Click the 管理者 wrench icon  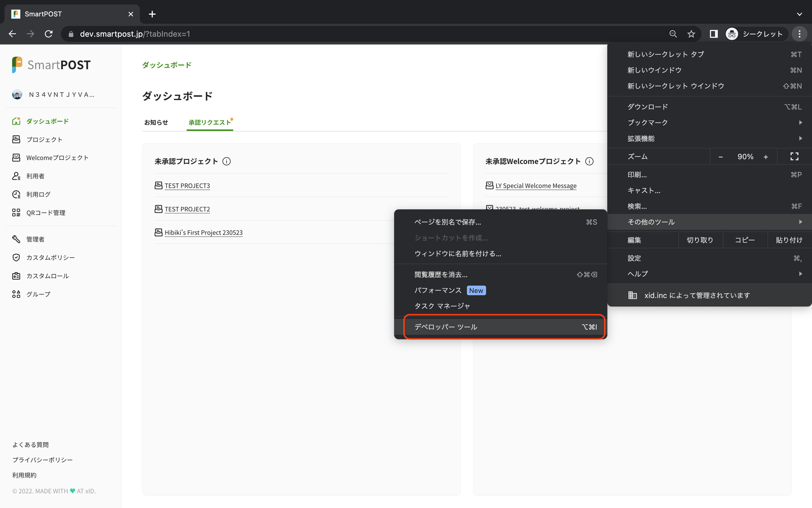click(16, 239)
